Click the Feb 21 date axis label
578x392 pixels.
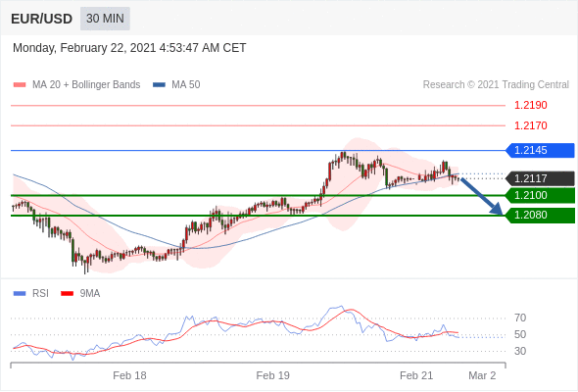[416, 375]
